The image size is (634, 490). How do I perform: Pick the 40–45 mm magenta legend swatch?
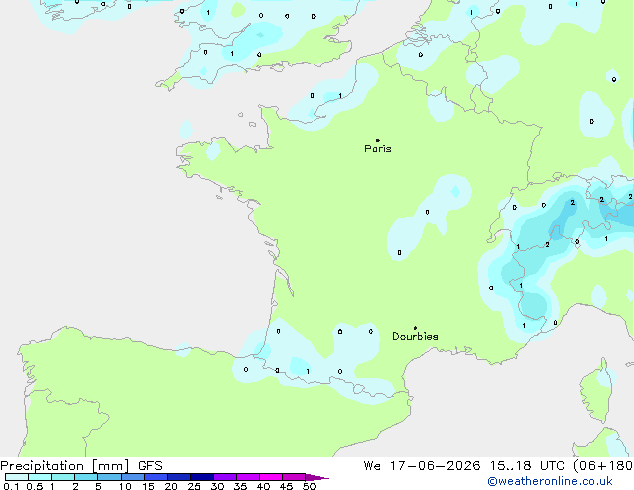pos(271,477)
